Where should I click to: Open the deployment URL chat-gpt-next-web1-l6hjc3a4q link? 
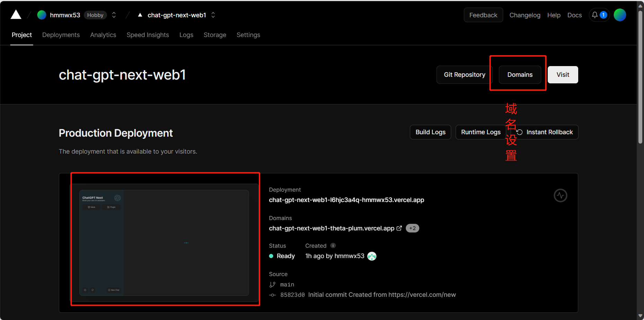click(x=347, y=200)
